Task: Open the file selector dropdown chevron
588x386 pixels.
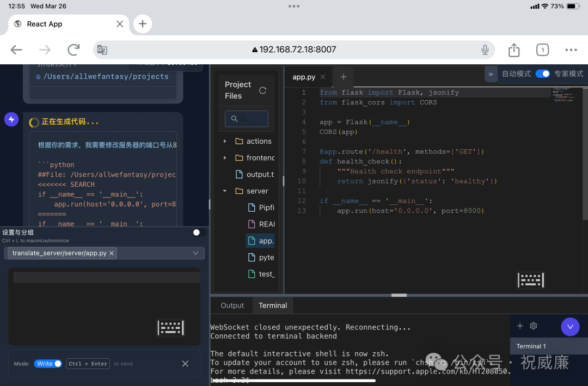Action: [195, 253]
